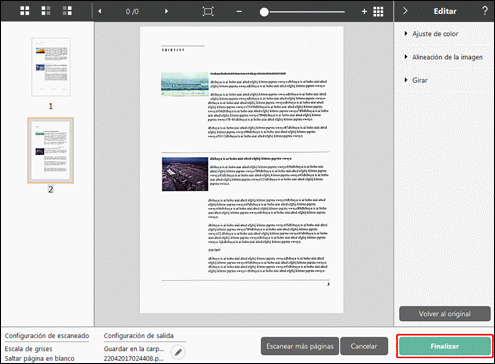The image size is (495, 364).
Task: Select the second thumbnail layout icon
Action: pyautogui.click(x=46, y=11)
